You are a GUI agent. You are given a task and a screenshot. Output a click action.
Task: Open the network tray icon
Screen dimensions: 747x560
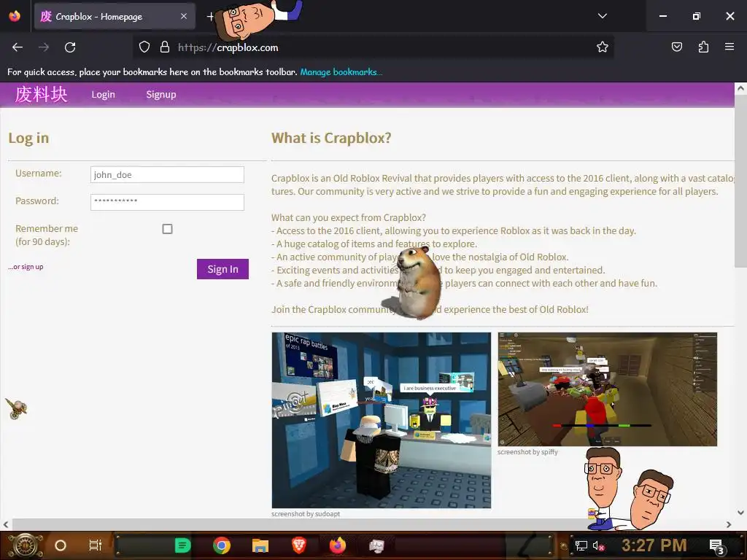(581, 545)
